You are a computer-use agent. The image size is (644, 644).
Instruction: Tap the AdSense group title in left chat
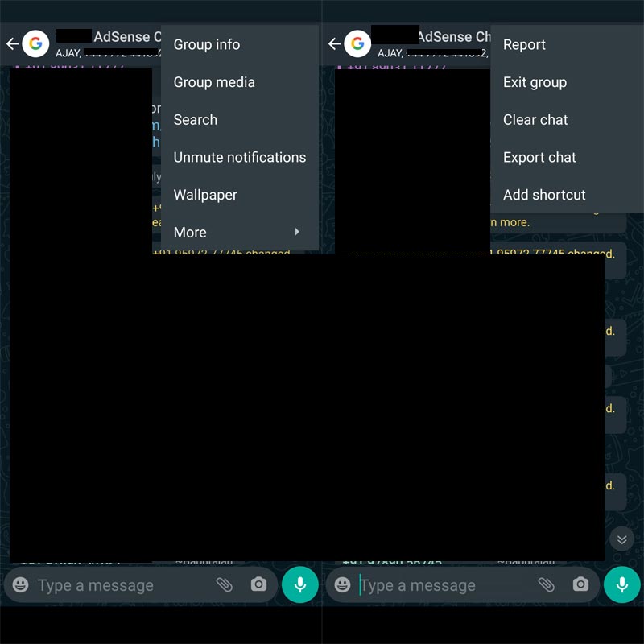click(x=127, y=36)
